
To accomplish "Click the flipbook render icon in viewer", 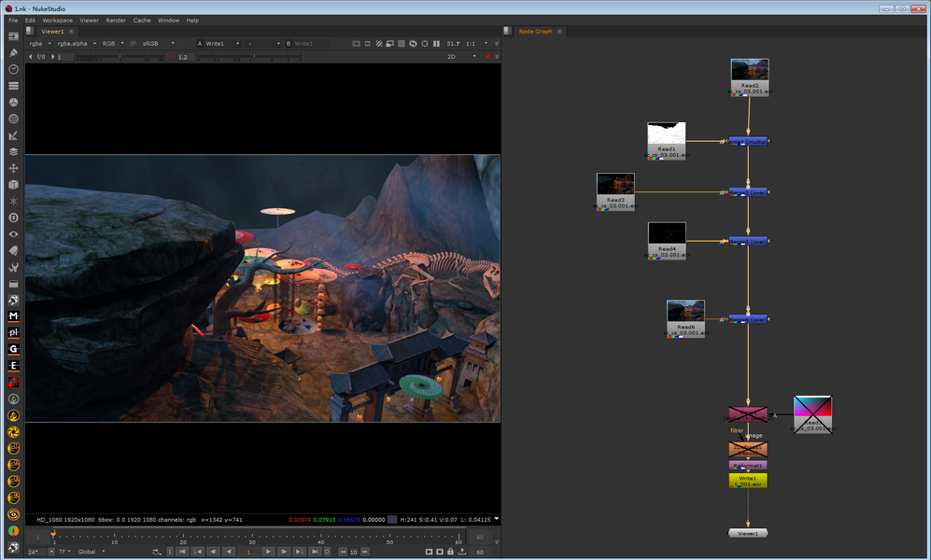I will [x=429, y=552].
